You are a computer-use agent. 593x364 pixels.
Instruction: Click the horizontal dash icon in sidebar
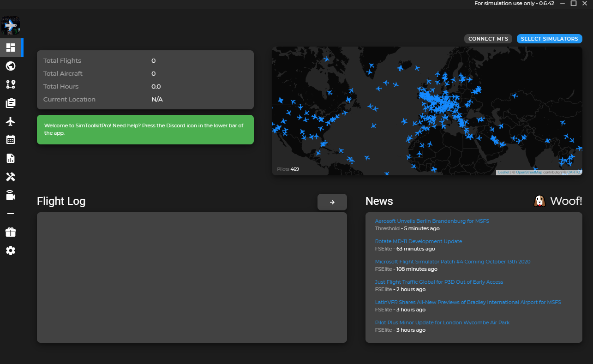tap(11, 214)
